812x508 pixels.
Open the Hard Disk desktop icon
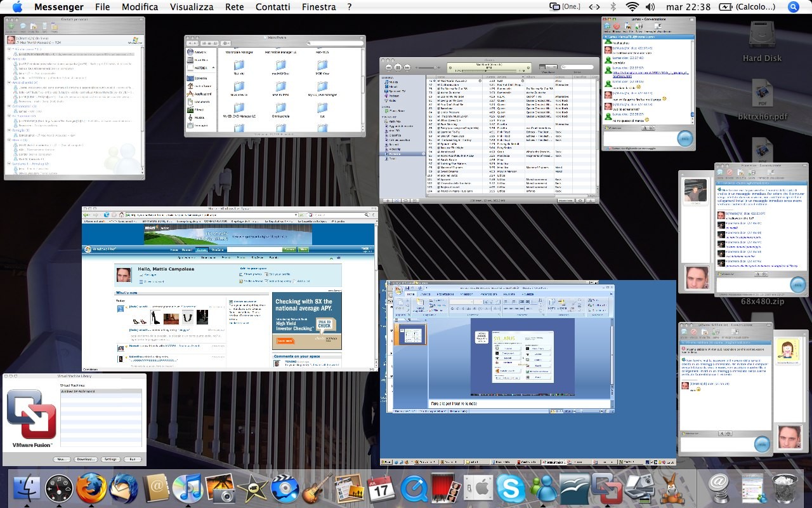click(x=762, y=42)
